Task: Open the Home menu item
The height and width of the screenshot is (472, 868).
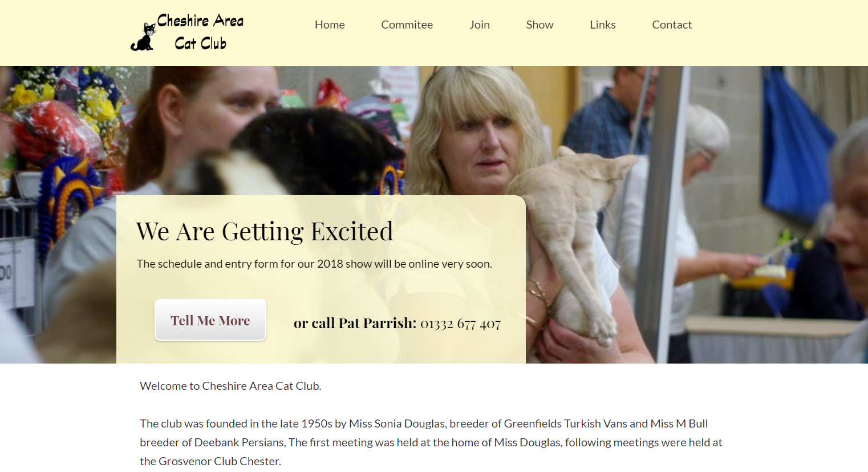Action: (330, 25)
